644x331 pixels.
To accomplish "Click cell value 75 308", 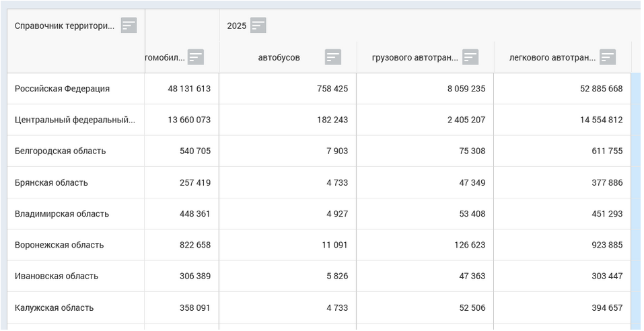I will (472, 151).
